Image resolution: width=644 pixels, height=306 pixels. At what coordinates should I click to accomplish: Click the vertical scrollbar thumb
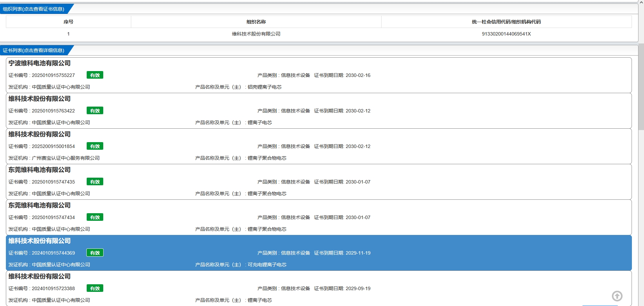pos(641,86)
